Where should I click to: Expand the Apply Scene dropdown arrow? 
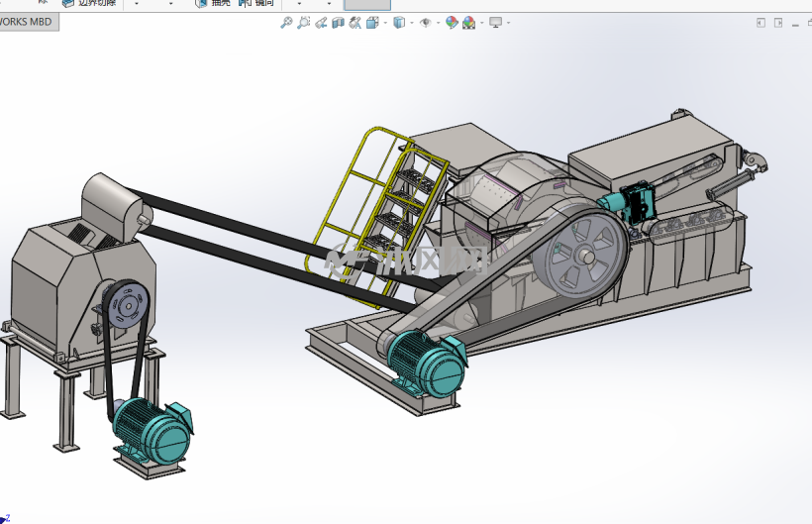[482, 23]
